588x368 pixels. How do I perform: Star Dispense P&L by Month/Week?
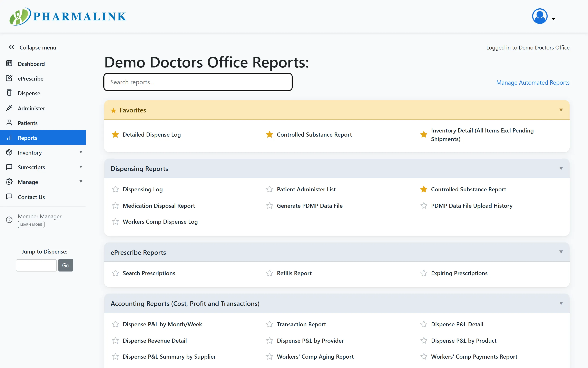click(x=115, y=324)
